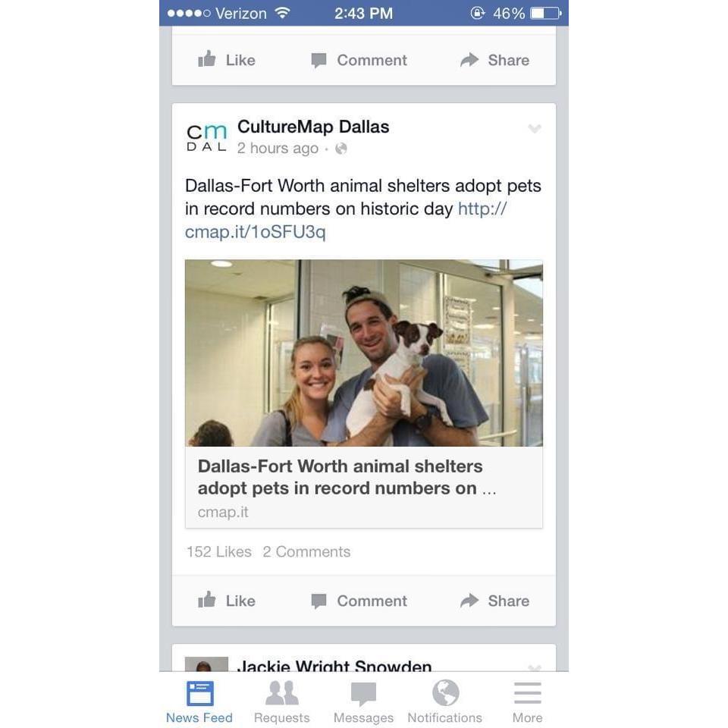Open the Messages tab

[363, 701]
